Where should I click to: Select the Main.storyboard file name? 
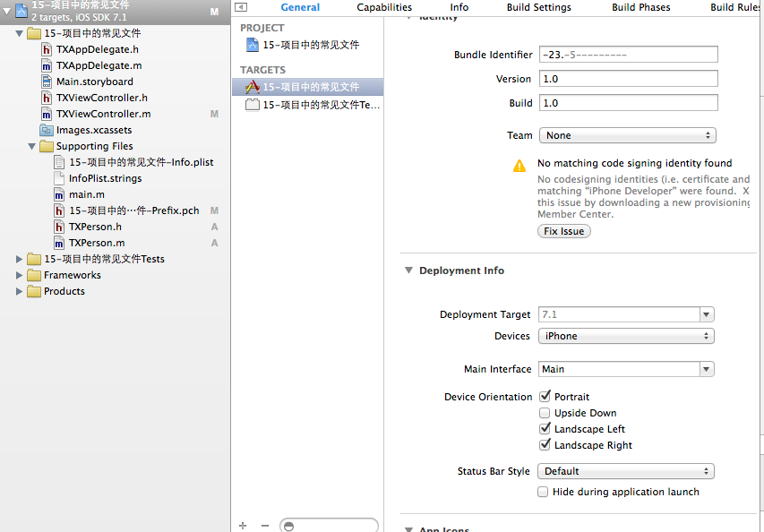click(x=95, y=82)
